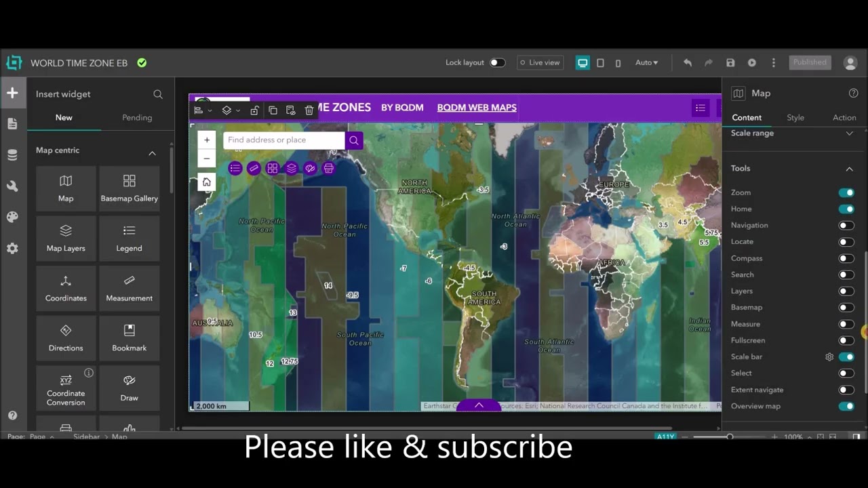Save the experience with disk icon

[730, 62]
